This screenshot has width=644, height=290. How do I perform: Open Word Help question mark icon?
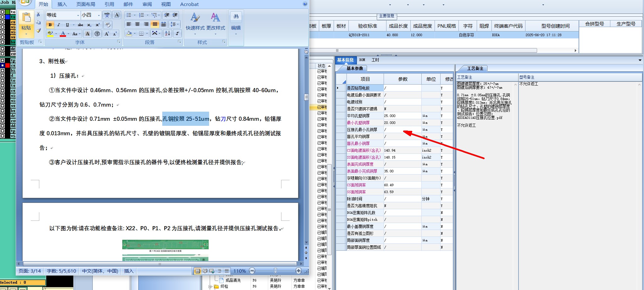[305, 4]
